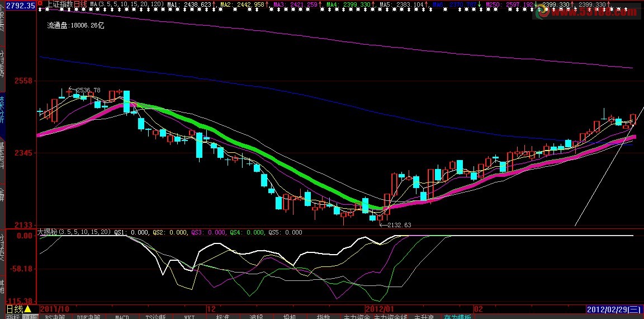The width and height of the screenshot is (644, 319).
Task: Open the red gear settings icon beside 上证指数
Action: 40,2
